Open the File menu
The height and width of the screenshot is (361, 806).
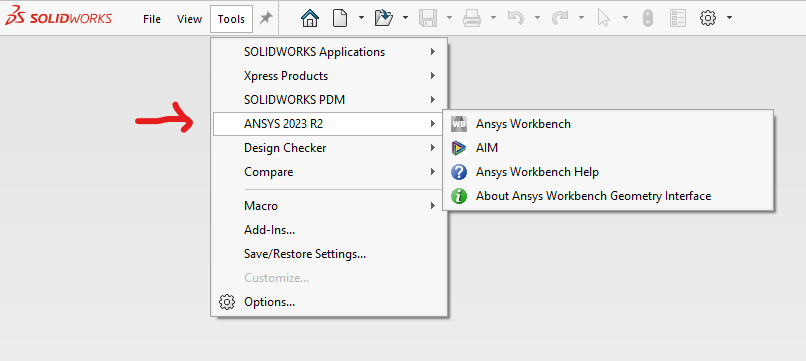pos(152,19)
